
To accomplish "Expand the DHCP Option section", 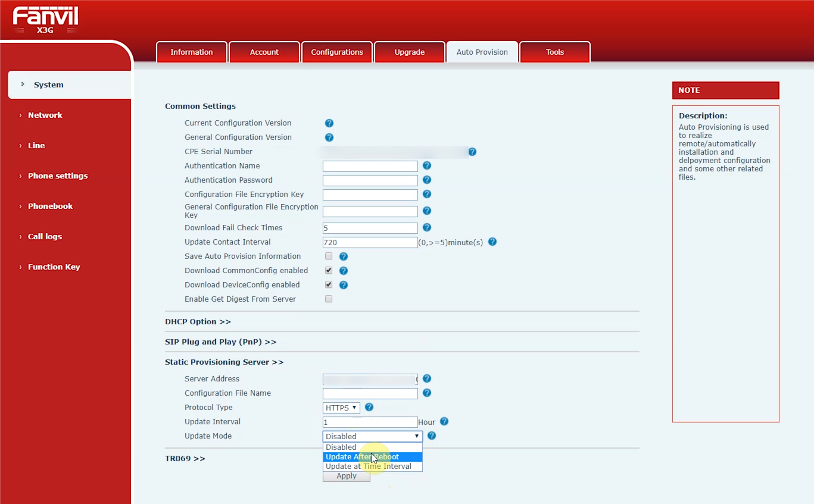I will click(x=198, y=321).
